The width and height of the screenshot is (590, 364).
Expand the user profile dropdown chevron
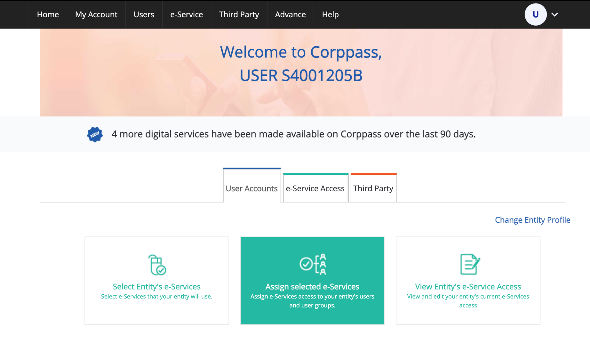pos(555,14)
